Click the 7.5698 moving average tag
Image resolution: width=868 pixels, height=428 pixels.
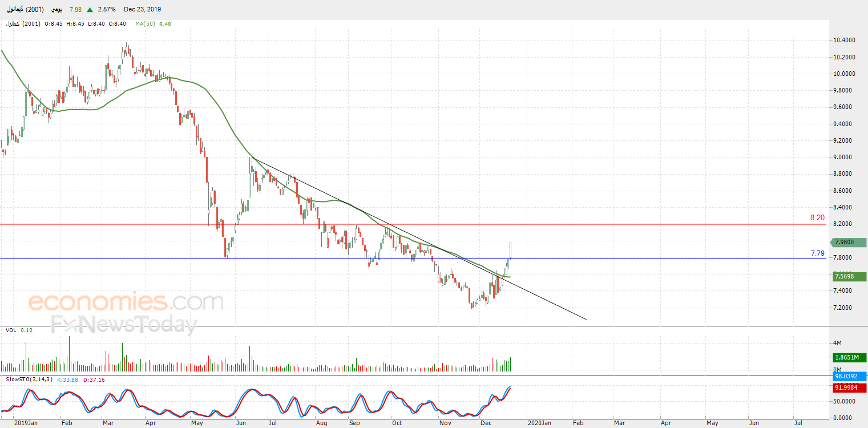pyautogui.click(x=849, y=276)
